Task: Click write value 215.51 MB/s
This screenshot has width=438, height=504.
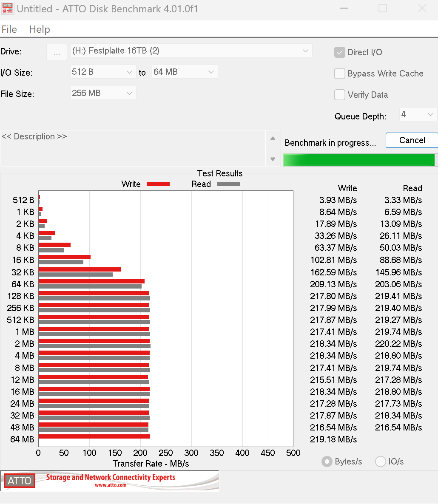Action: pyautogui.click(x=333, y=379)
